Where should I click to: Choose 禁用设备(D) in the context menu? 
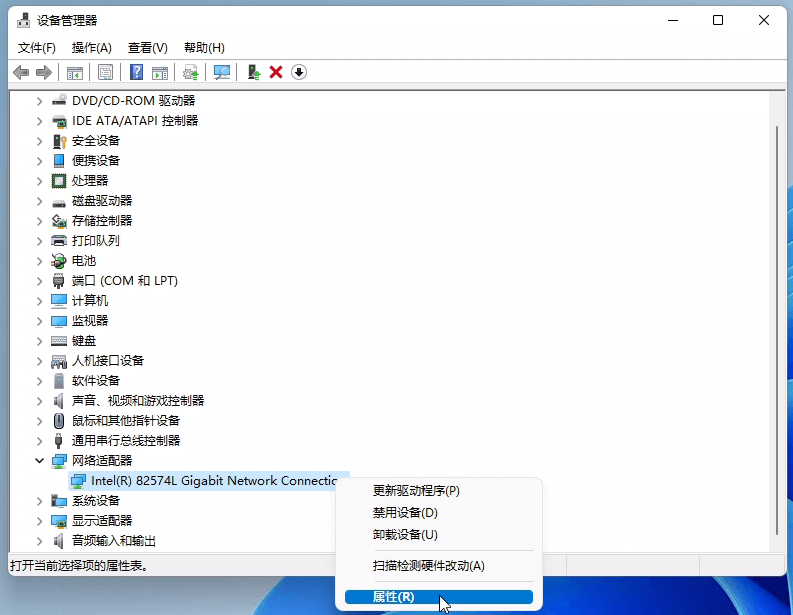coord(405,513)
